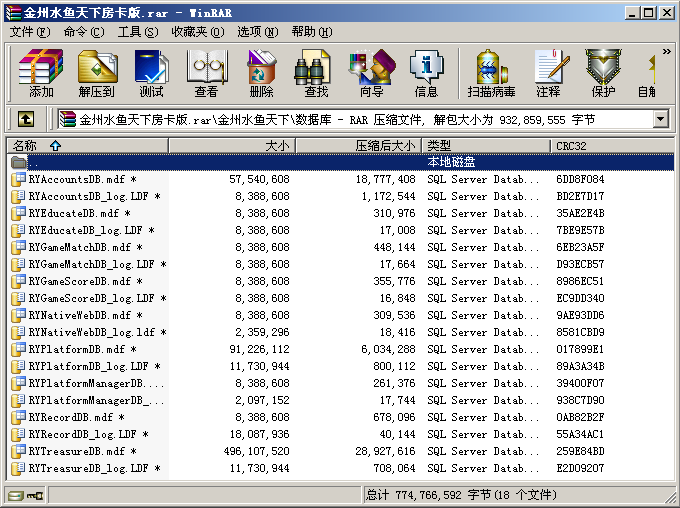This screenshot has height=508, width=680.
Task: Click the Protect (保护) toolbar icon
Action: 603,73
